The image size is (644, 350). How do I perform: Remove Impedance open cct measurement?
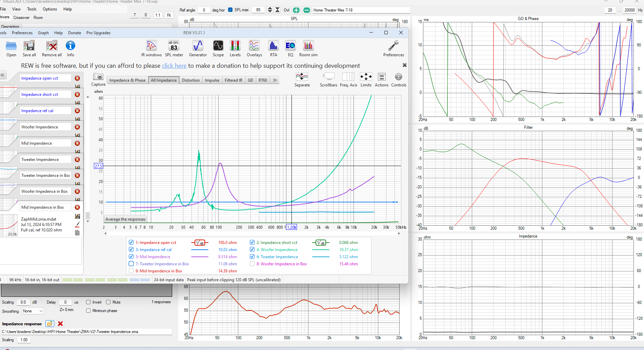[x=77, y=78]
